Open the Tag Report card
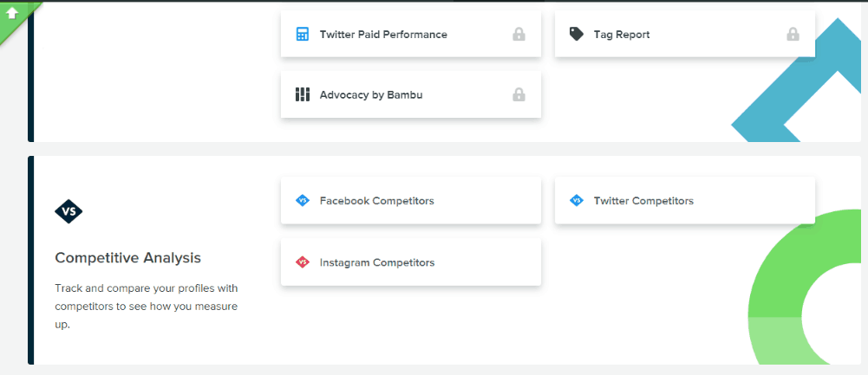 [685, 34]
